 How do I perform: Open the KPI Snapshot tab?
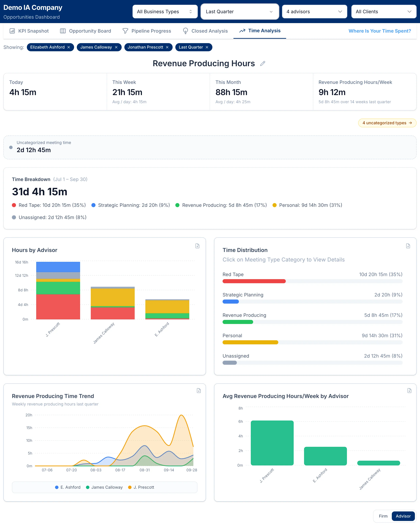[29, 31]
